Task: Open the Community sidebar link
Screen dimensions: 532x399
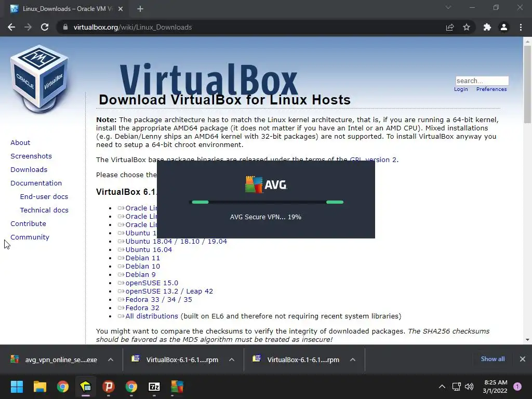Action: pos(30,237)
